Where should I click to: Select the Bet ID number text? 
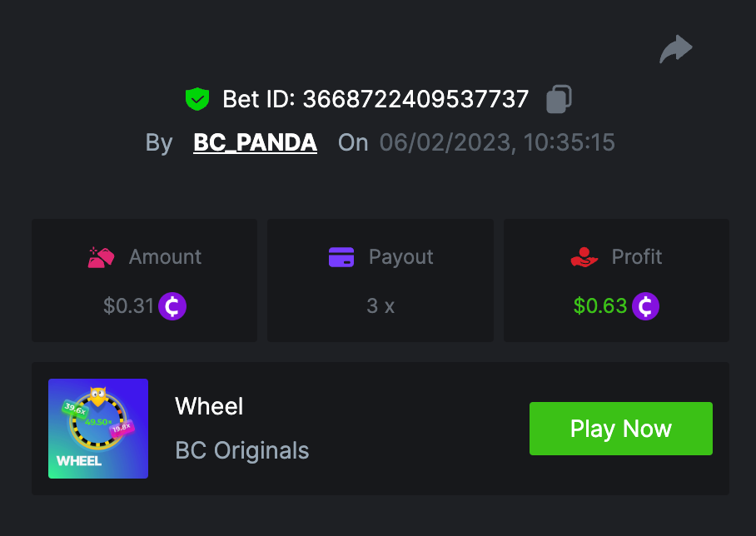tap(415, 100)
